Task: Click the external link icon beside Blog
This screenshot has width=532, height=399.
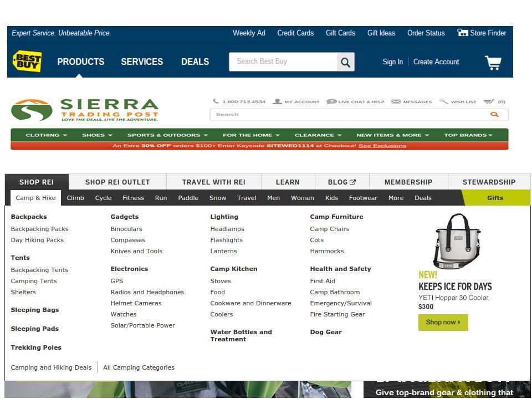Action: pyautogui.click(x=353, y=182)
